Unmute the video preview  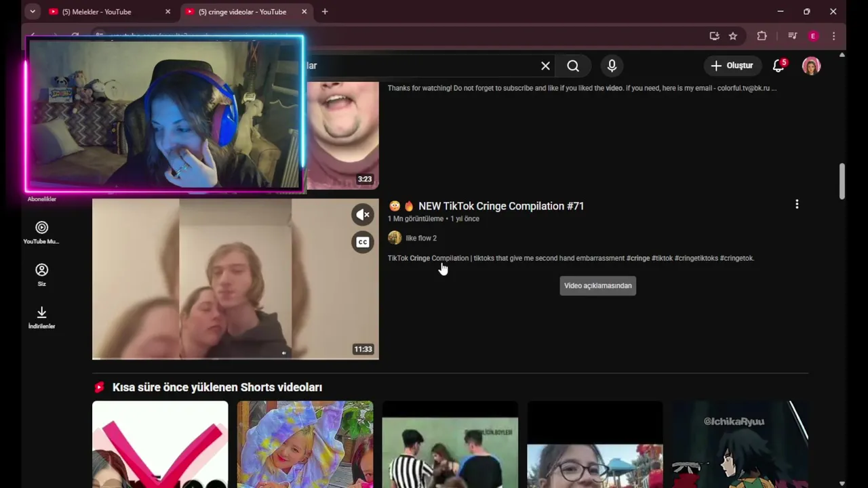point(363,215)
